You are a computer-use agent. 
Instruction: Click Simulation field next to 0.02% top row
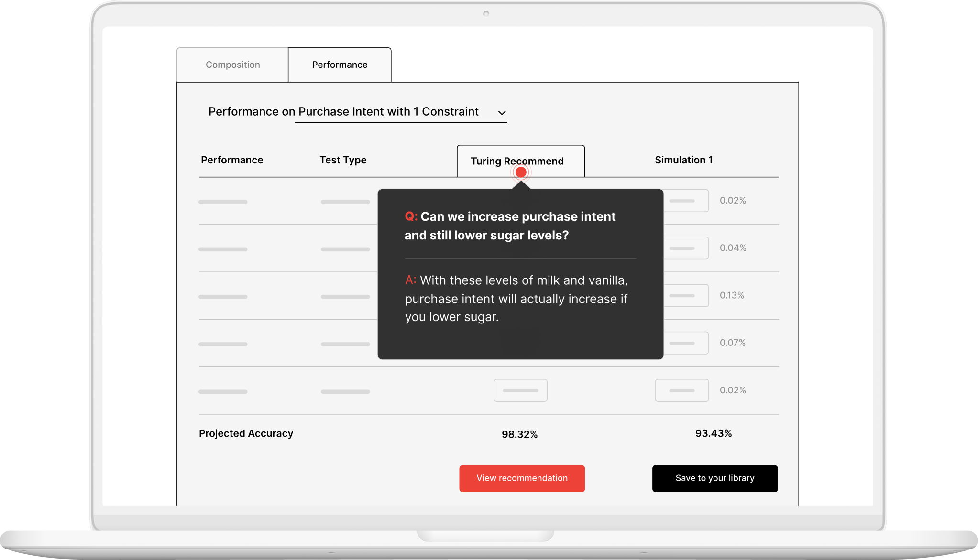coord(687,201)
